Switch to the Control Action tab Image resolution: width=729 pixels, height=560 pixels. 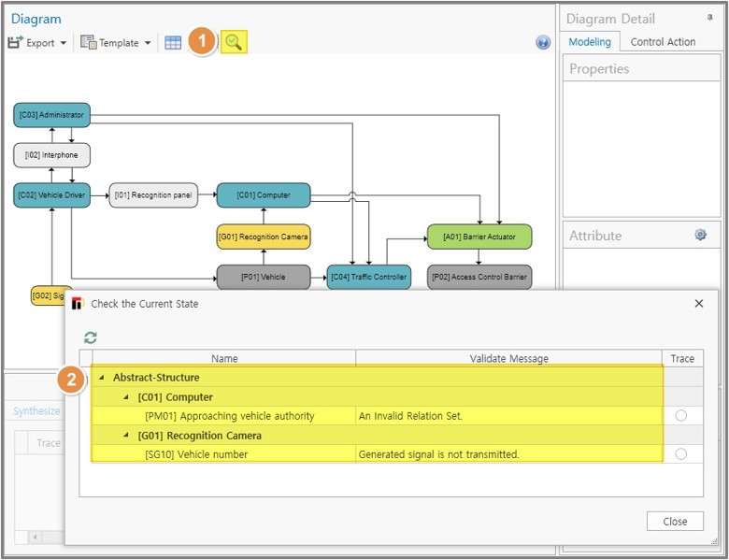coord(663,42)
